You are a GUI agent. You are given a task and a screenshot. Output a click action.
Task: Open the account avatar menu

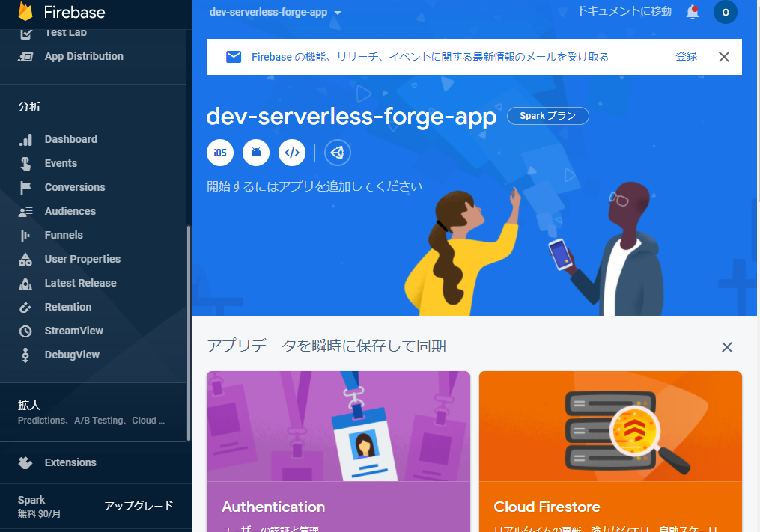pos(725,12)
